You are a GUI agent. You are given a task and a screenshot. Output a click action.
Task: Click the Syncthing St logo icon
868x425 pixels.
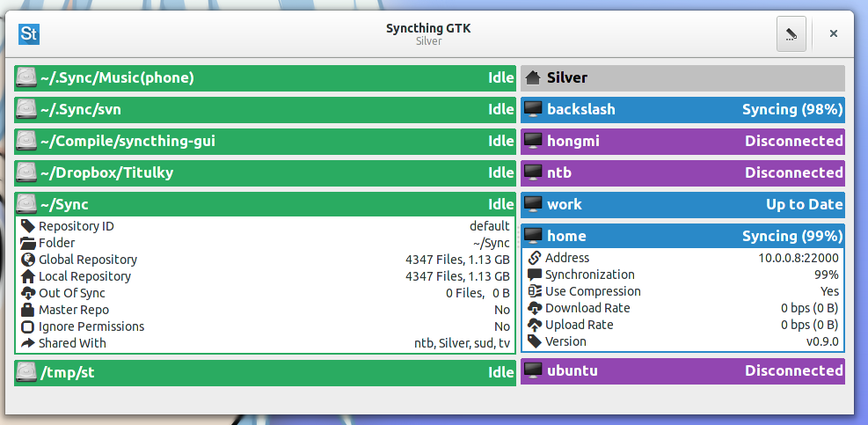(29, 33)
